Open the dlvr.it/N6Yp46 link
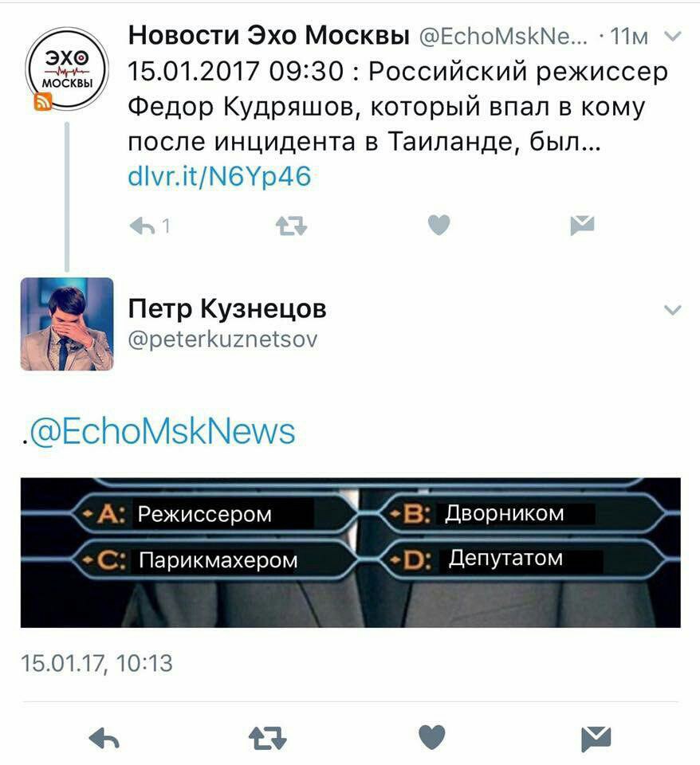 point(219,176)
